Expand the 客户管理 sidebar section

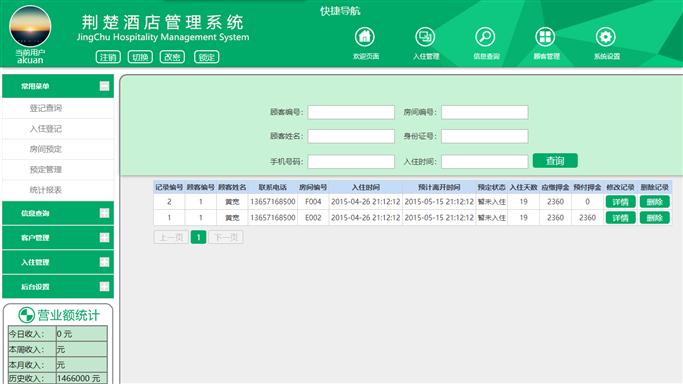104,237
